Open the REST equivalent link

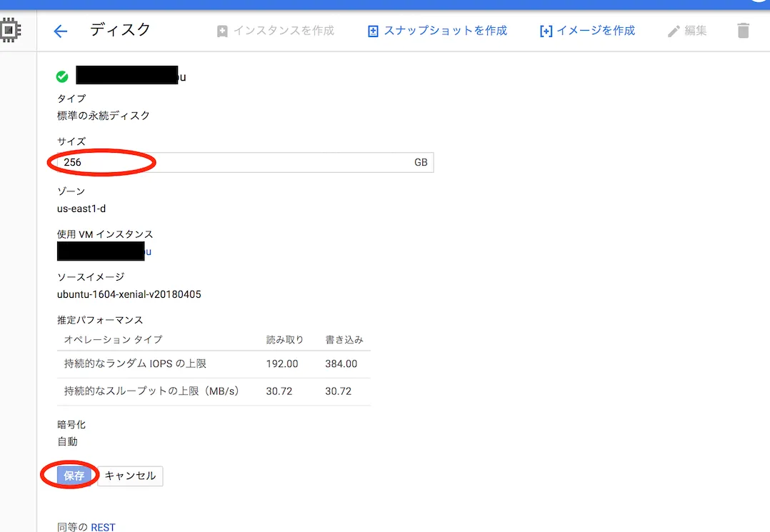[103, 527]
